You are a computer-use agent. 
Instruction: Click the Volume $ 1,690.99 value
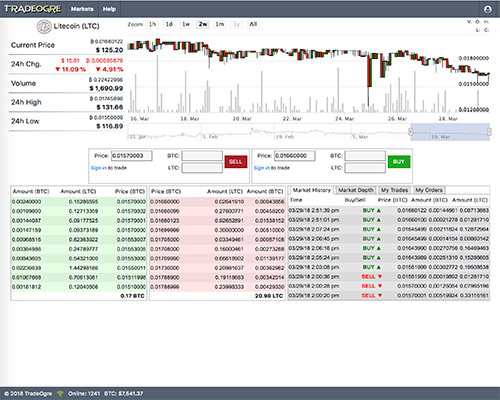106,88
